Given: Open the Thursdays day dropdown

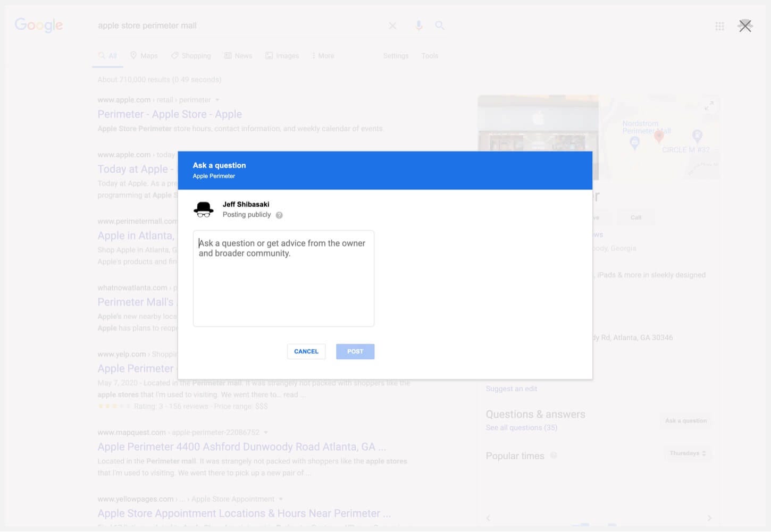Looking at the screenshot, I should click(x=688, y=453).
